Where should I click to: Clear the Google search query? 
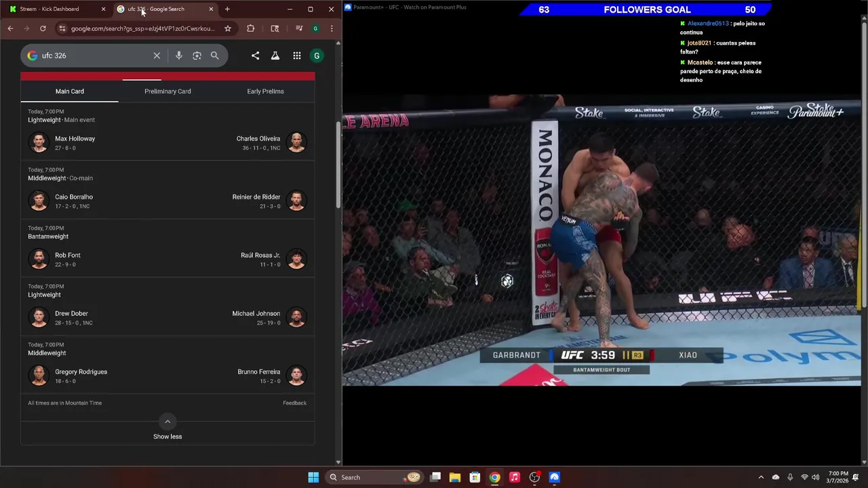coord(157,56)
